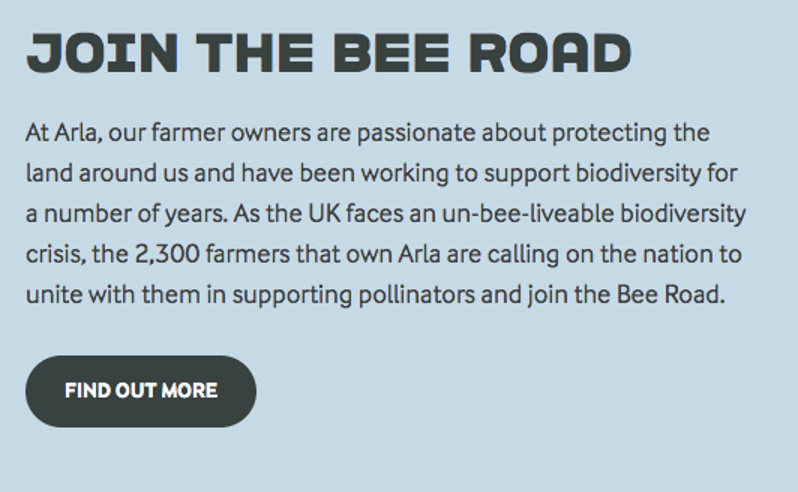Click the line beginning 'land around us'

[382, 173]
